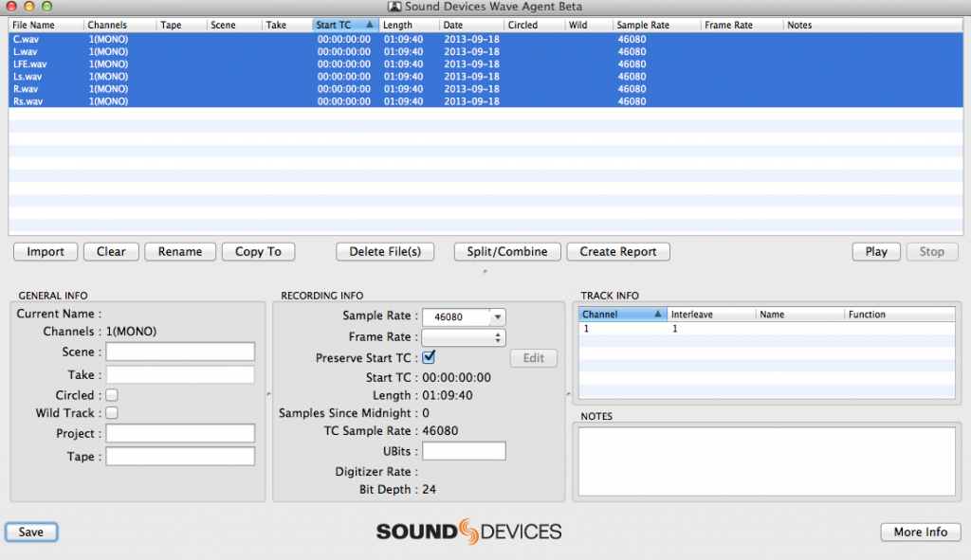
Task: Sort by Channels column header
Action: [119, 26]
